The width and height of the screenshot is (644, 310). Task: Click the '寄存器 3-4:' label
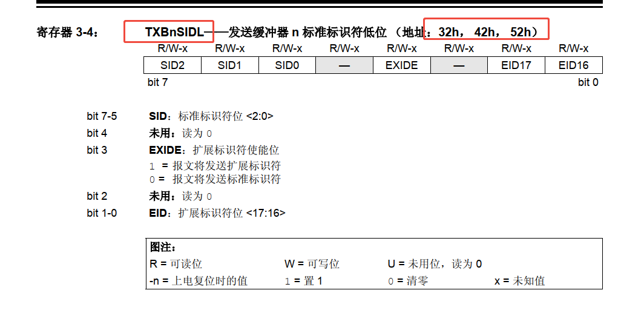coord(68,33)
